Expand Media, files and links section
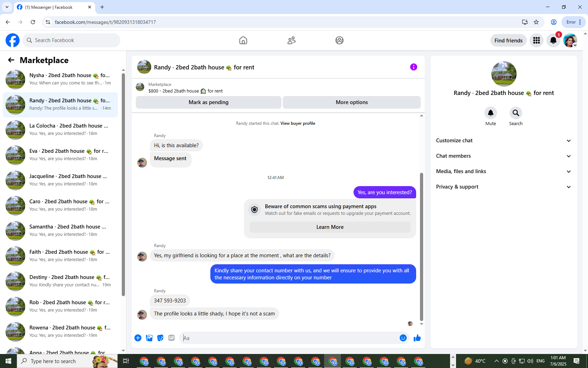 pyautogui.click(x=504, y=171)
